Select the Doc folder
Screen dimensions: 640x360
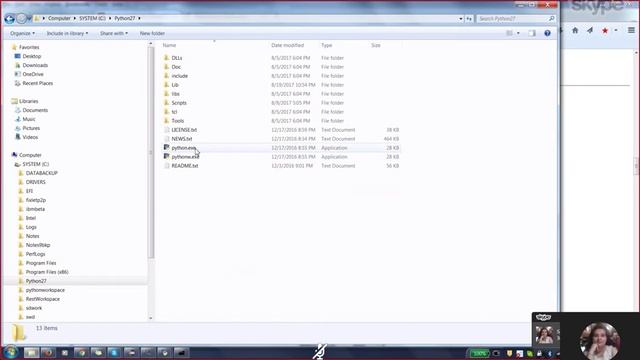(176, 67)
